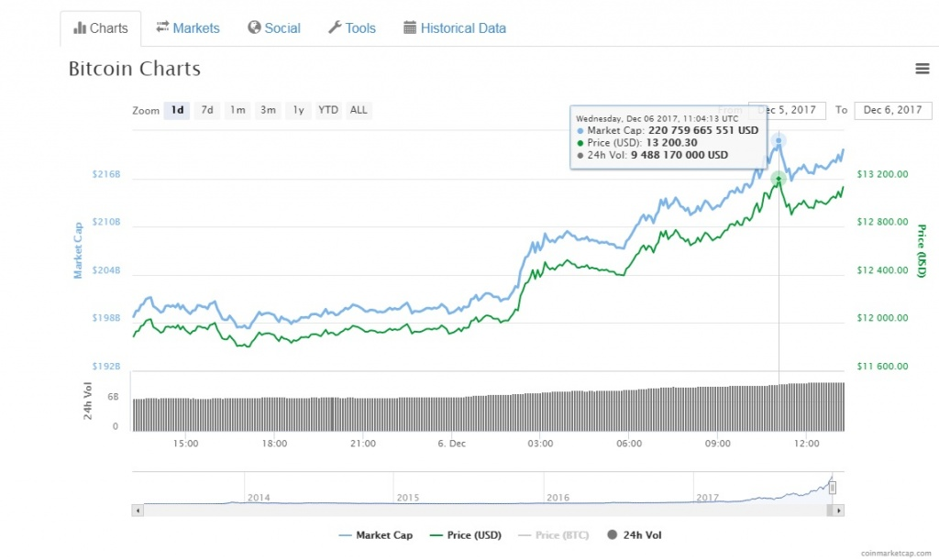Click the navigator scrollbar left arrow
The image size is (939, 560).
click(x=138, y=511)
